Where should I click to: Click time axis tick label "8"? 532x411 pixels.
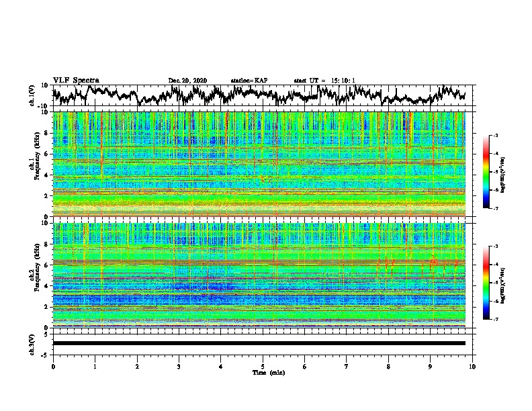pyautogui.click(x=388, y=367)
